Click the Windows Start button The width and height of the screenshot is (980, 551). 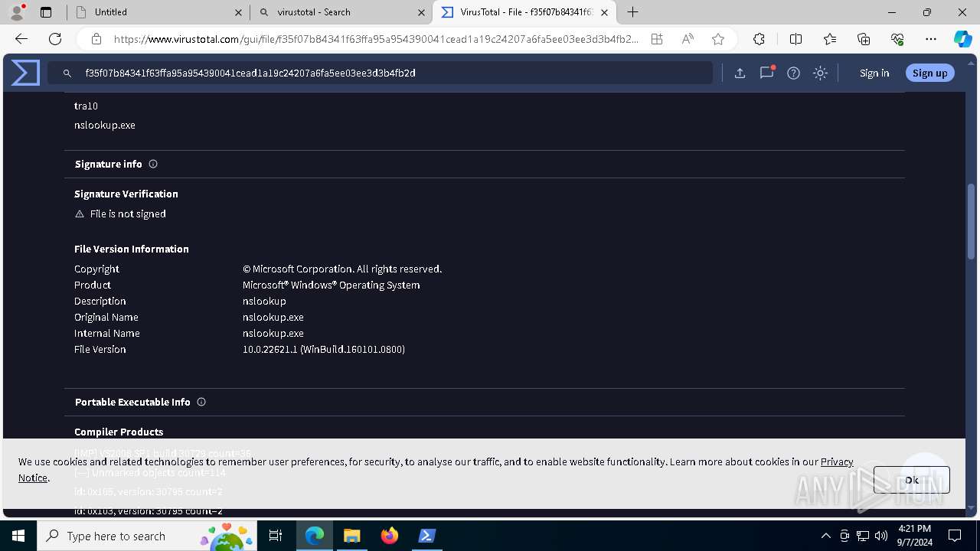(18, 536)
